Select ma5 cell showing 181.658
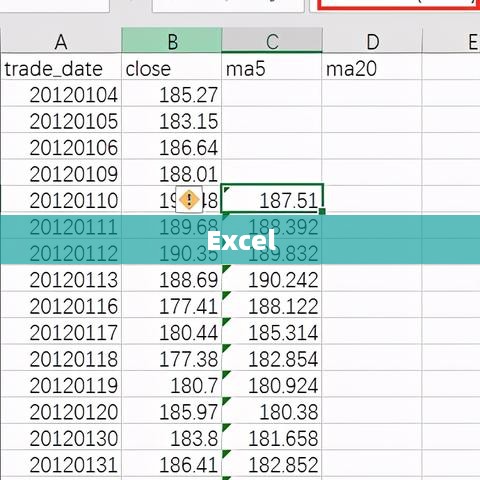 [272, 438]
